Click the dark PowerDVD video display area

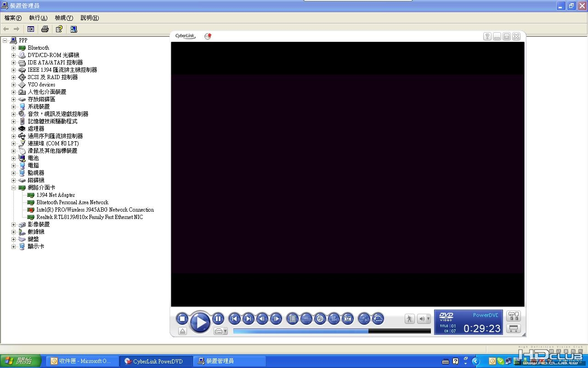pos(348,174)
